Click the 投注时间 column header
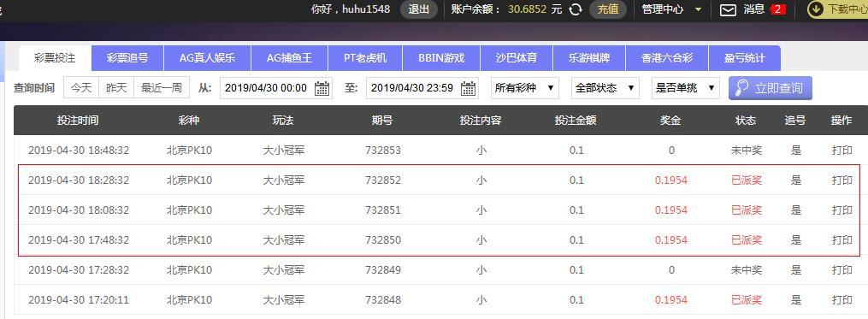Viewport: 868px width, 319px height. point(78,121)
